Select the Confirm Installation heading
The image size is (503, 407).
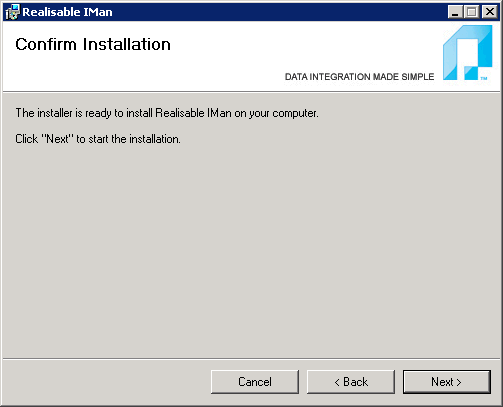tap(93, 44)
